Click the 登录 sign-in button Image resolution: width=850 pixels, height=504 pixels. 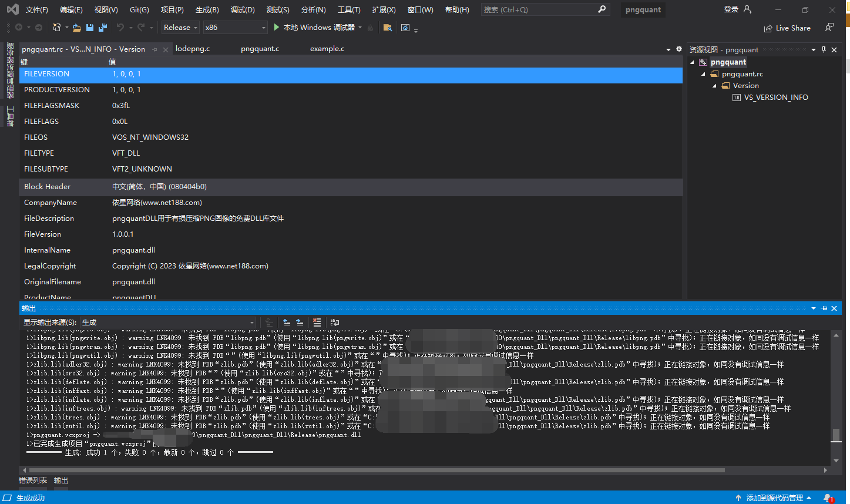click(x=731, y=9)
